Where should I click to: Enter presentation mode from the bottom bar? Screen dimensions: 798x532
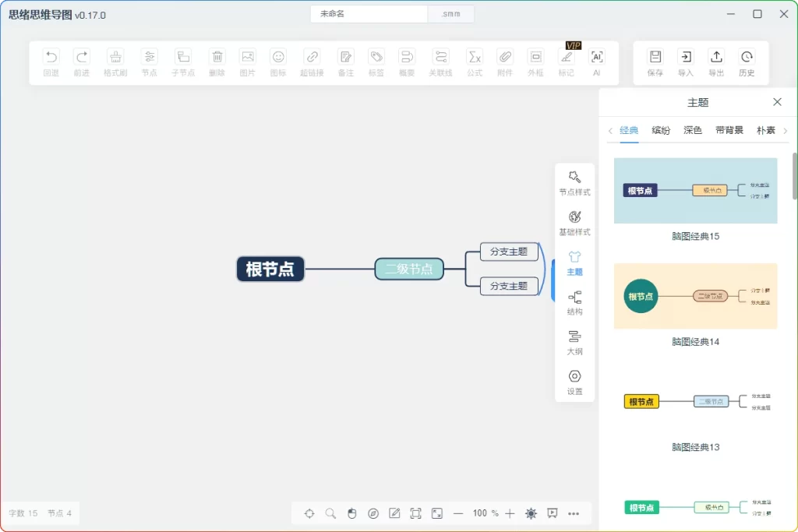click(x=553, y=513)
